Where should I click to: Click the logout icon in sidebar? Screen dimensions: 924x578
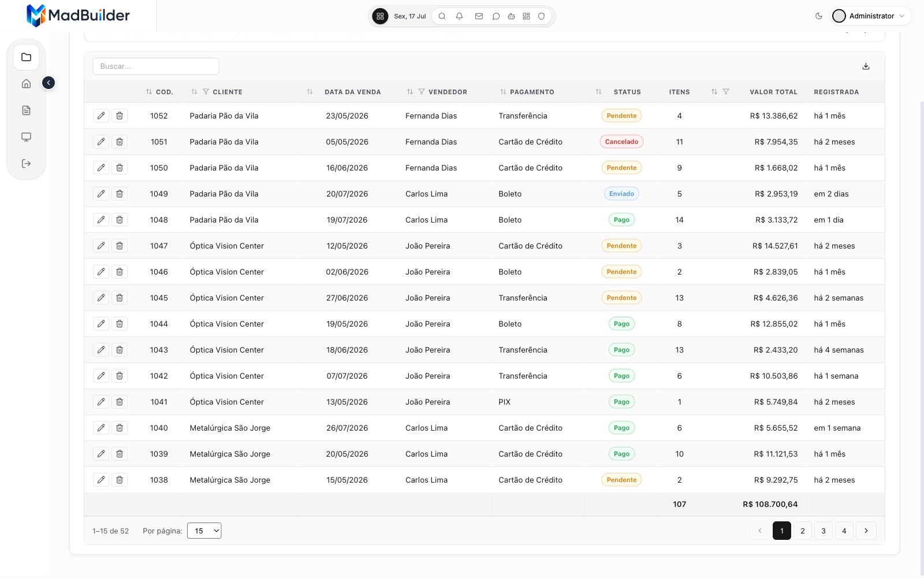(x=26, y=164)
